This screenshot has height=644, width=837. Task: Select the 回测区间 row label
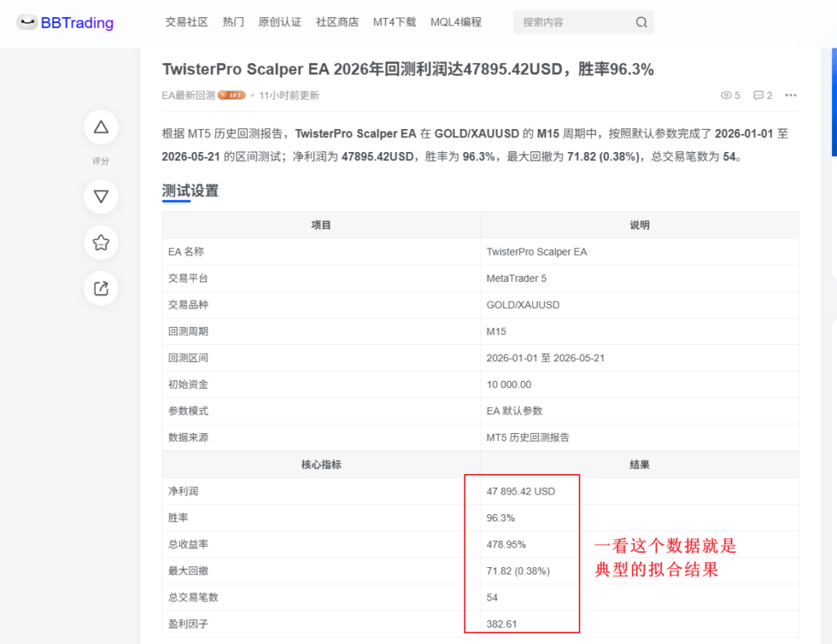tap(188, 358)
